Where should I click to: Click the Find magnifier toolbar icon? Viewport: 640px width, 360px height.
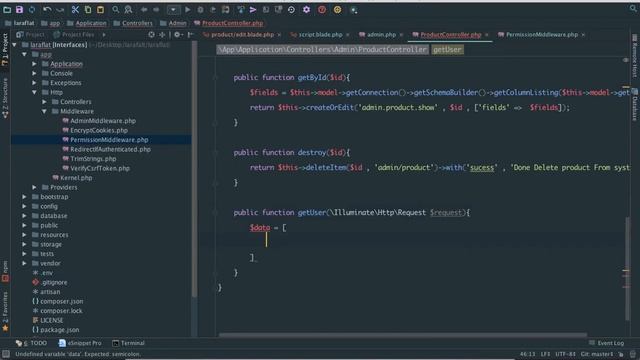(116, 9)
